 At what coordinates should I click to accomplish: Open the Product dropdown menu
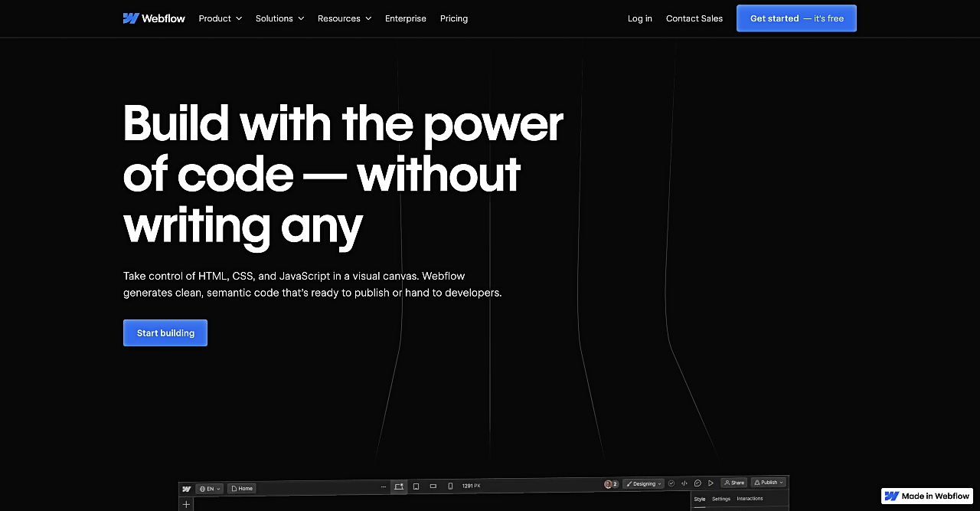tap(220, 18)
